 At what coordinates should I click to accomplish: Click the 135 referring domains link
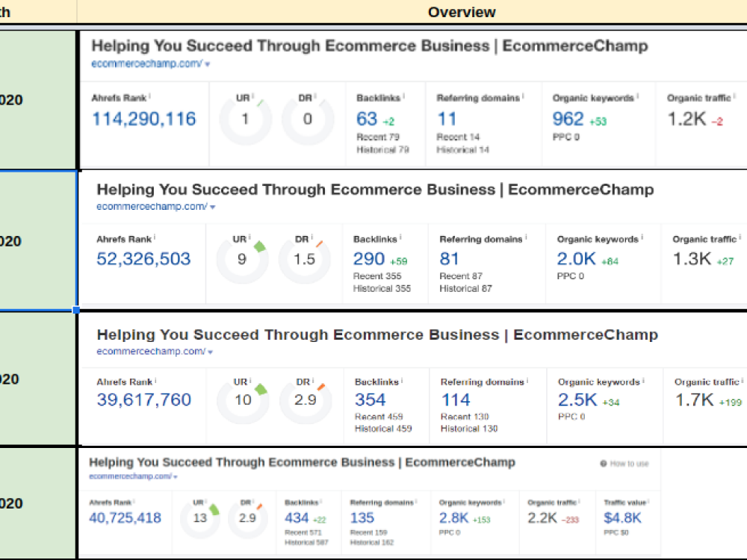pyautogui.click(x=362, y=517)
